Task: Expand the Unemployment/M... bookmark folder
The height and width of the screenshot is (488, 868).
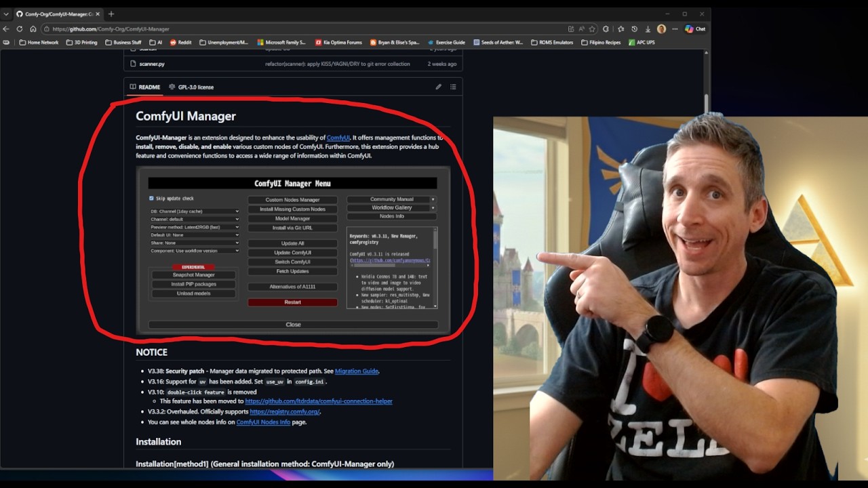Action: 223,42
